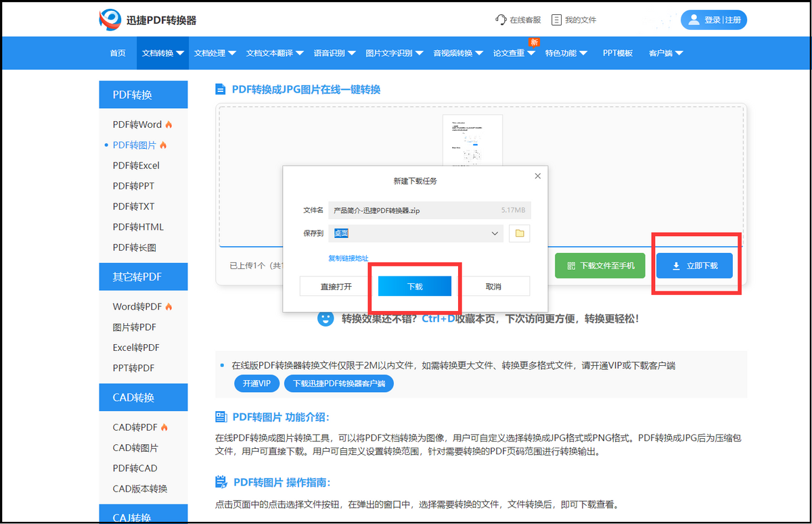Screen dimensions: 812x524
Task: Click the 文件名 input field
Action: [x=430, y=210]
